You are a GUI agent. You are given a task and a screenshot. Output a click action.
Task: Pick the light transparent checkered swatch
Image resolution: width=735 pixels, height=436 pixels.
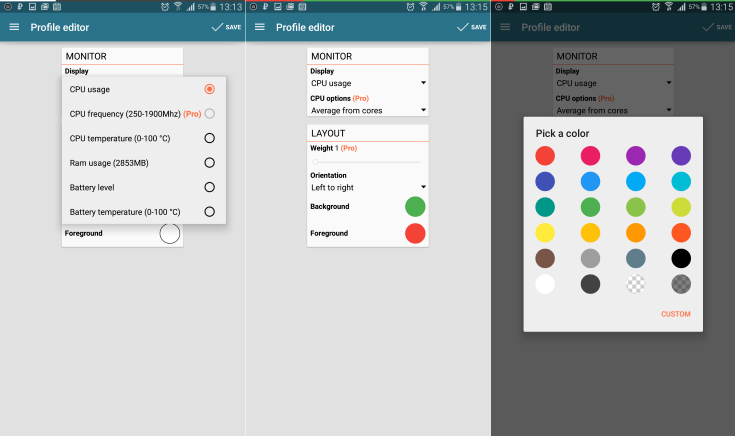[x=636, y=284]
